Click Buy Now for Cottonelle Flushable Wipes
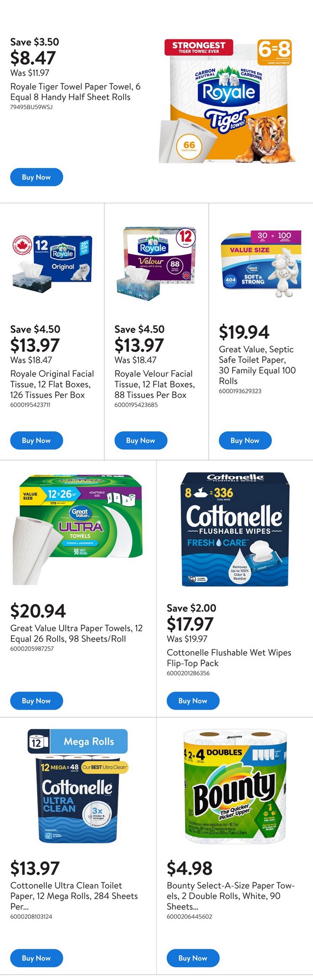This screenshot has width=313, height=980. click(193, 701)
